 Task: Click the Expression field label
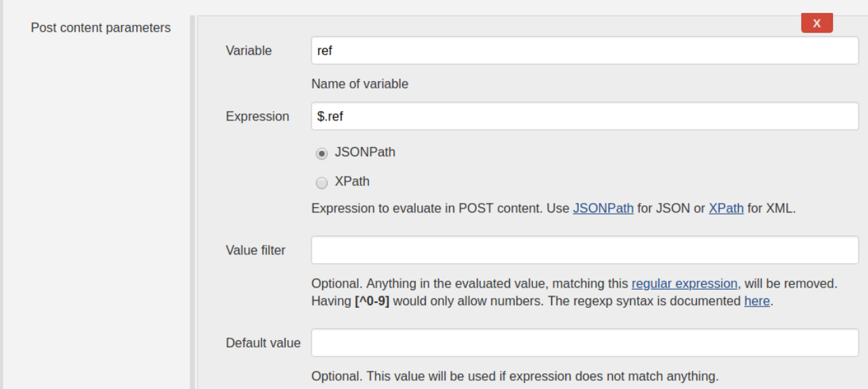257,116
